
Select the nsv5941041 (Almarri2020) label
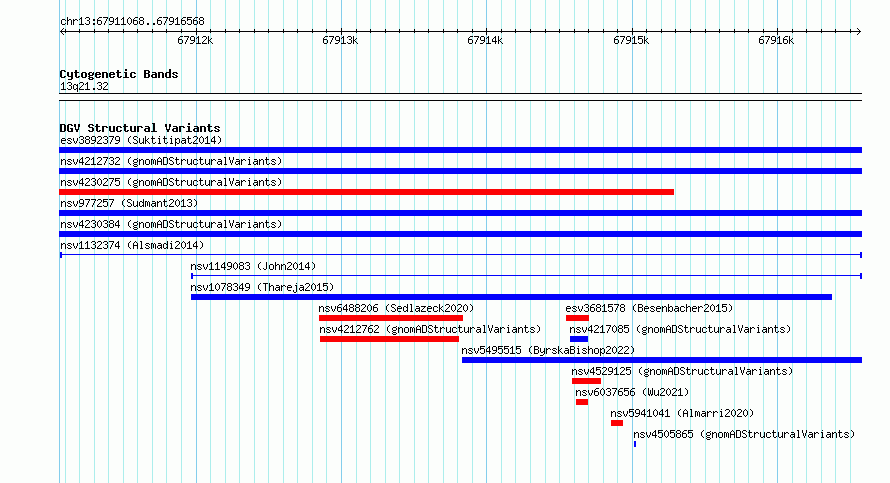coord(682,413)
